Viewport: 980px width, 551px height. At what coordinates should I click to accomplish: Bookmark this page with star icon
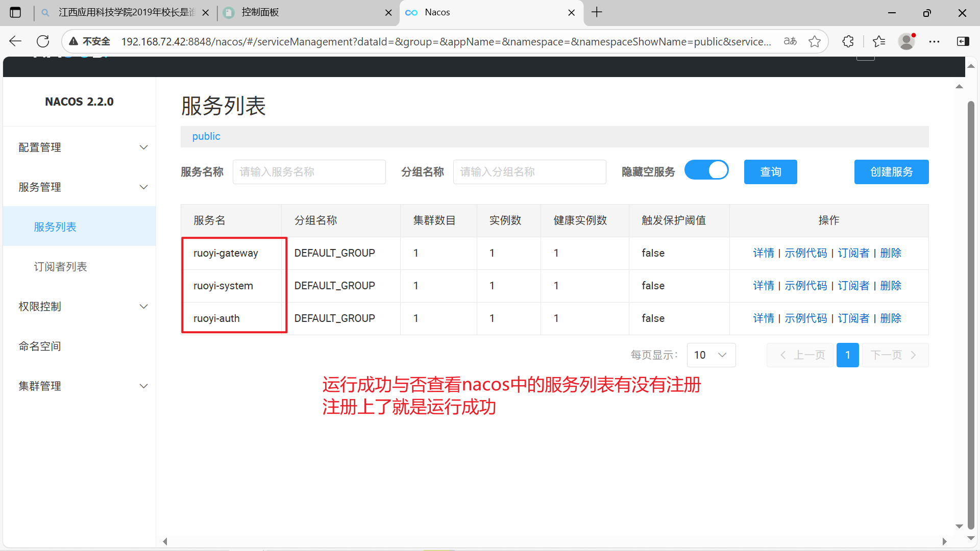[815, 41]
